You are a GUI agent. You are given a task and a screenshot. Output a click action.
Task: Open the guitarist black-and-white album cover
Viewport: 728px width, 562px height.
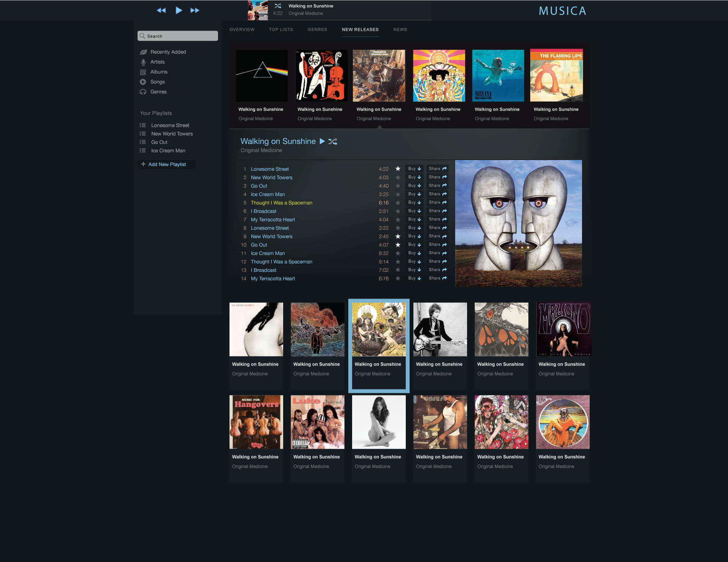click(440, 330)
